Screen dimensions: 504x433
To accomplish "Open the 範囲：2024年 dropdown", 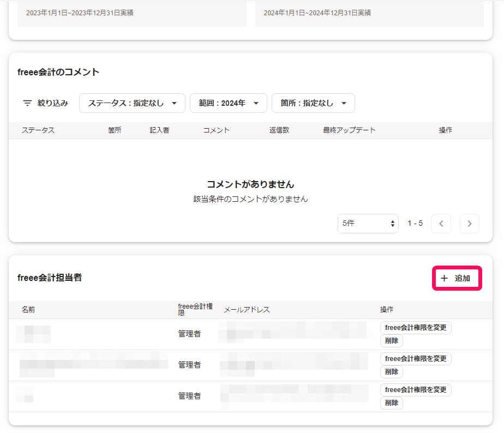I will (x=229, y=103).
